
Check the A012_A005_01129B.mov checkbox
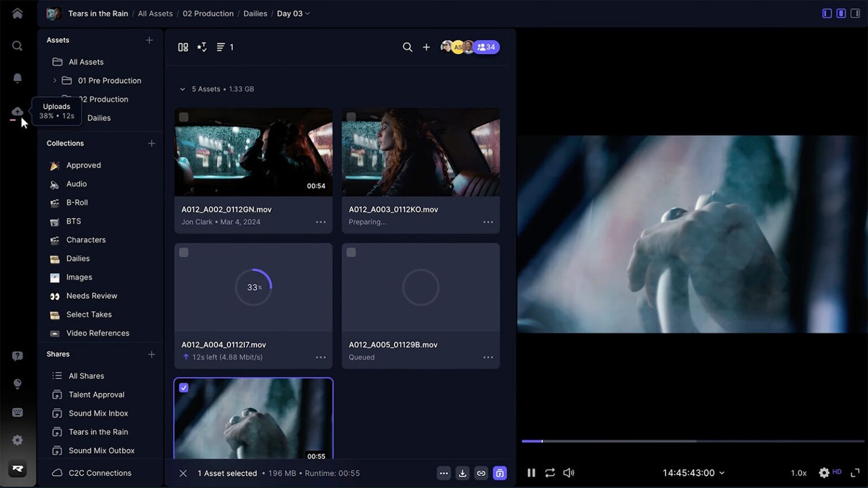tap(351, 252)
